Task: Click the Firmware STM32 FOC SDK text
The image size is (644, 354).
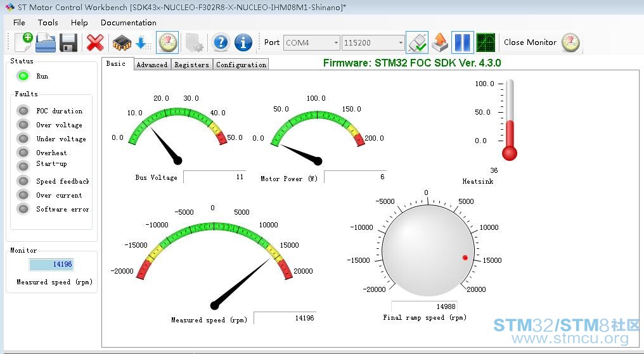Action: click(412, 63)
